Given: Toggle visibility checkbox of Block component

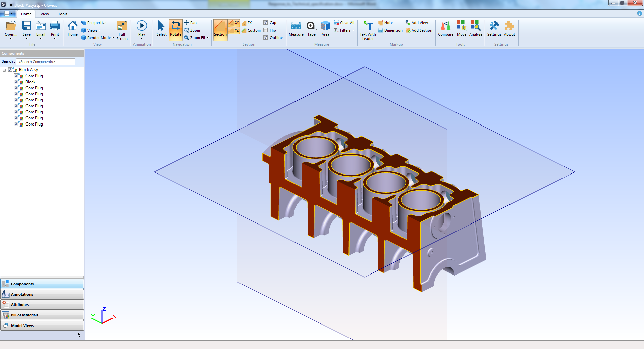Looking at the screenshot, I should [16, 82].
